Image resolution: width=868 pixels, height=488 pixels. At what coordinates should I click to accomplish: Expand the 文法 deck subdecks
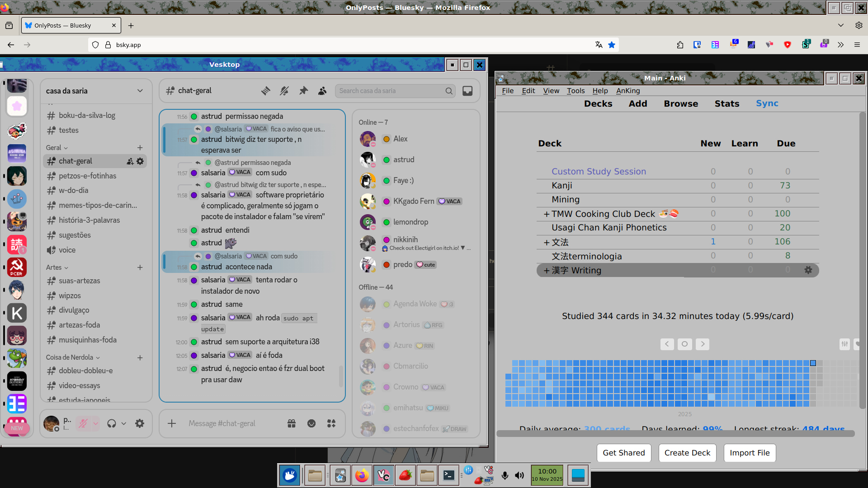(546, 243)
